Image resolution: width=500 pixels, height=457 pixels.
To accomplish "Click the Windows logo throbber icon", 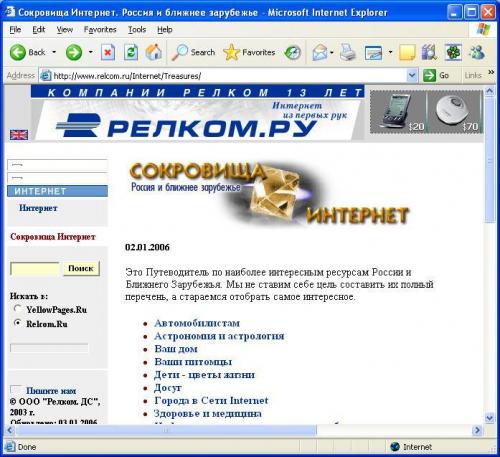I will point(483,29).
